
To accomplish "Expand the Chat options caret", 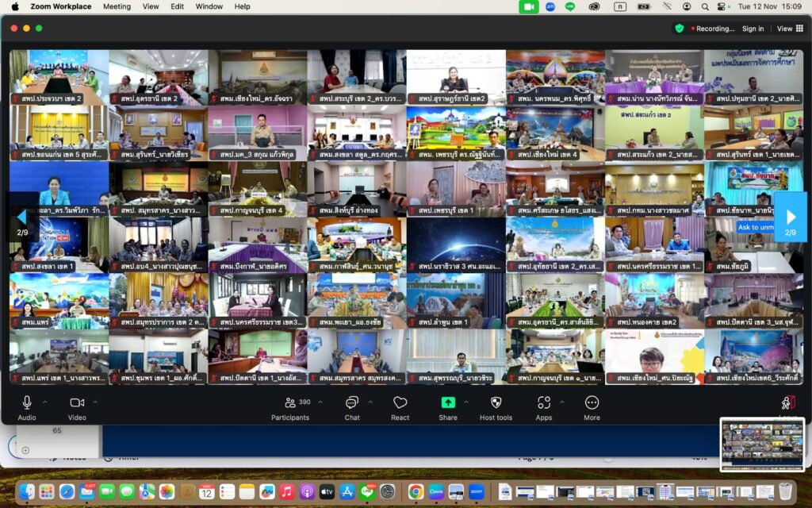I will pos(370,402).
